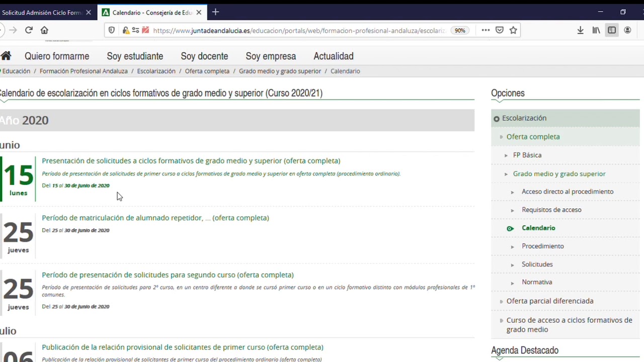Viewport: 644px width, 362px height.
Task: Reload the page with the refresh icon
Action: [x=29, y=30]
